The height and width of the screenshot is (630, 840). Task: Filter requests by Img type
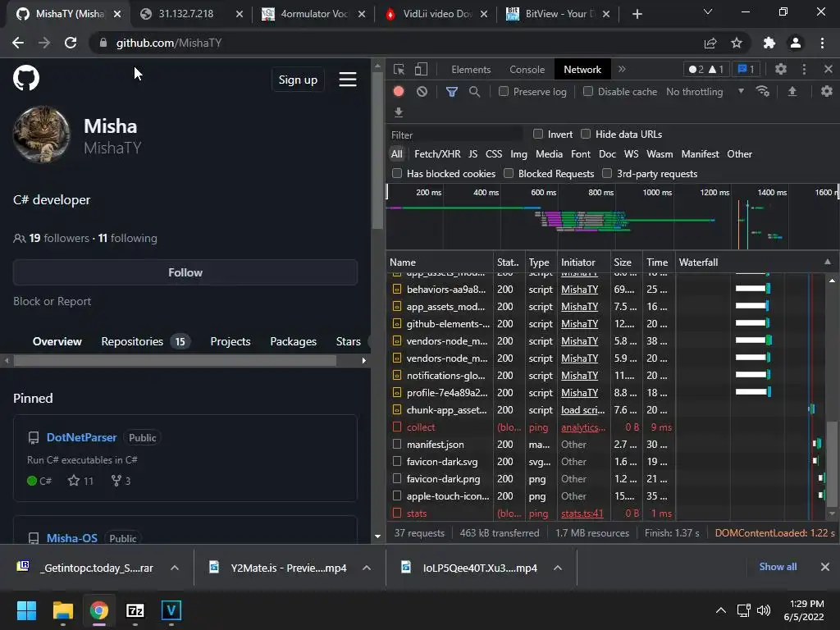(x=518, y=153)
